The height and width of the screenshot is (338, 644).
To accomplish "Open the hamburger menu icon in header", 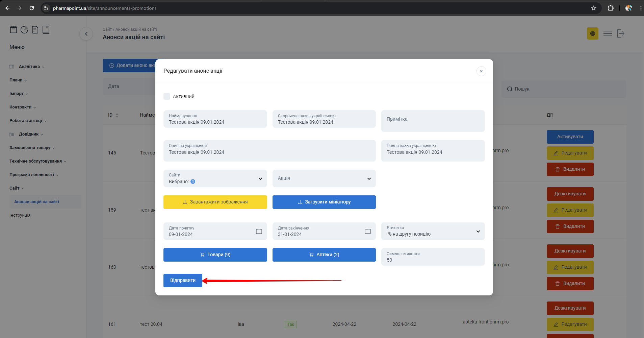I will 608,33.
